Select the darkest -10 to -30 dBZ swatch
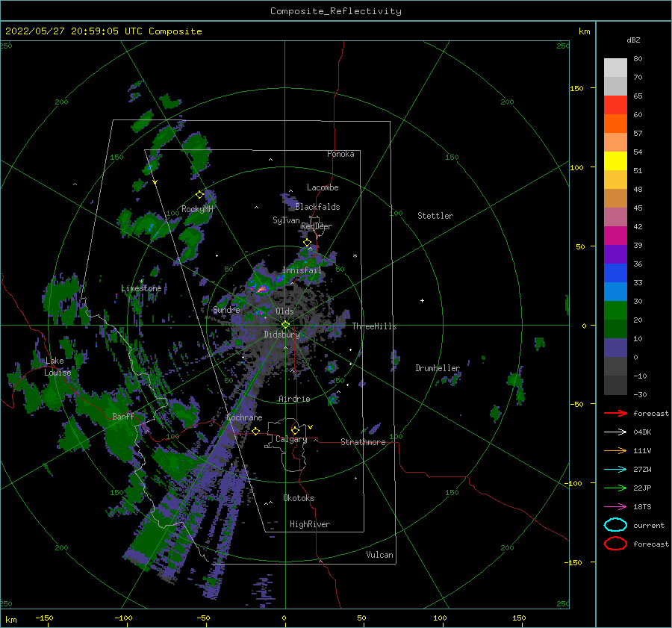672x628 pixels. coord(615,385)
